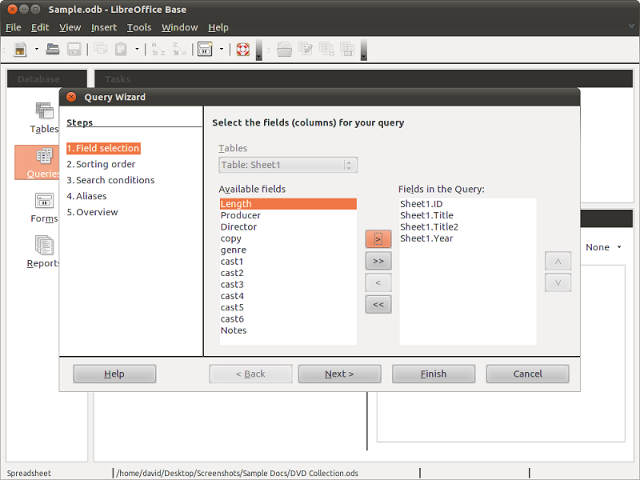Viewport: 640px width, 480px height.
Task: Click the Open folder toolbar icon
Action: coord(53,49)
